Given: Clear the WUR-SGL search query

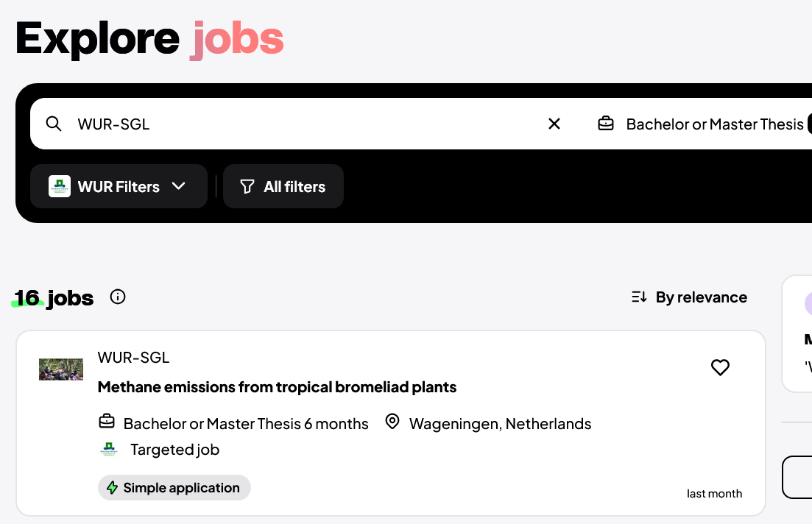Looking at the screenshot, I should pyautogui.click(x=554, y=124).
